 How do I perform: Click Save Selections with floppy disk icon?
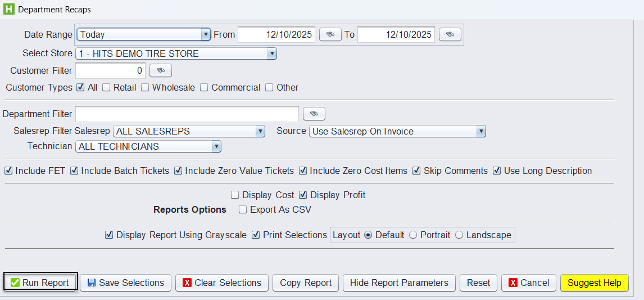(125, 283)
